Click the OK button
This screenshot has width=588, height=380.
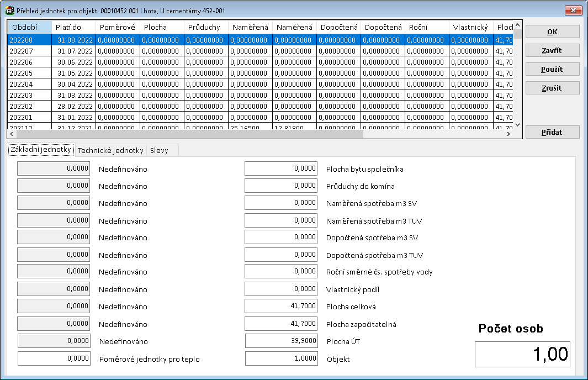(552, 31)
